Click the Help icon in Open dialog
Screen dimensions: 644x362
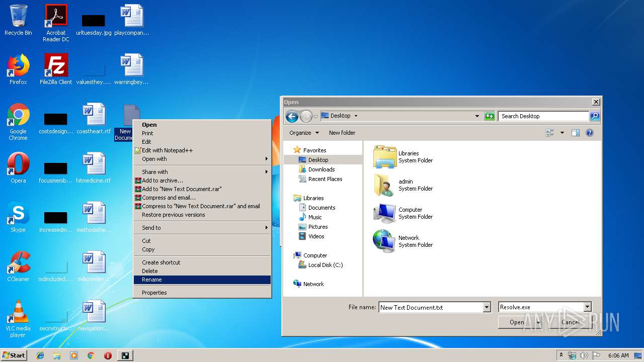click(x=590, y=133)
